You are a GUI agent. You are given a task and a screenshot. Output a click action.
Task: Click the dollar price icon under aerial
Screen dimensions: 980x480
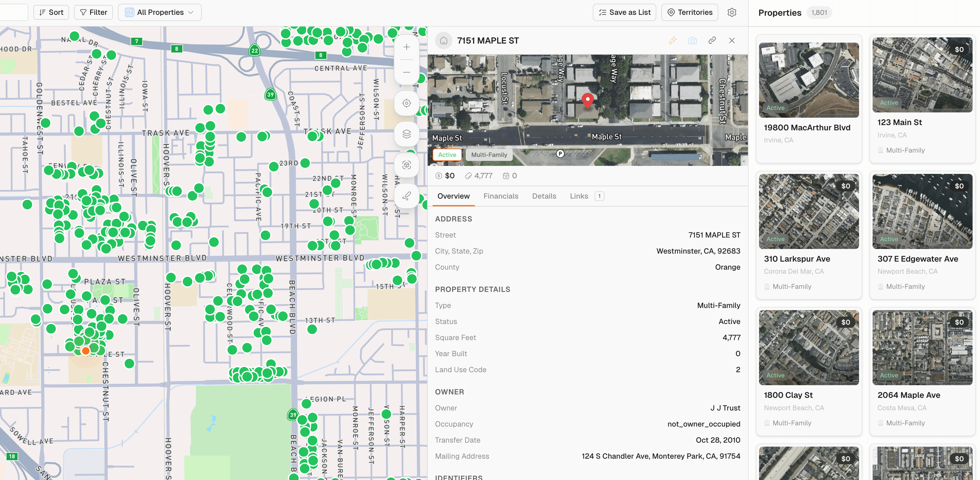pyautogui.click(x=439, y=176)
